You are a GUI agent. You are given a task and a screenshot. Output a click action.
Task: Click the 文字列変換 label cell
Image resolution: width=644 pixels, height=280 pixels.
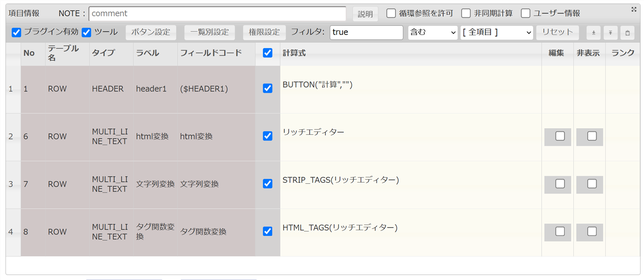[x=156, y=185]
